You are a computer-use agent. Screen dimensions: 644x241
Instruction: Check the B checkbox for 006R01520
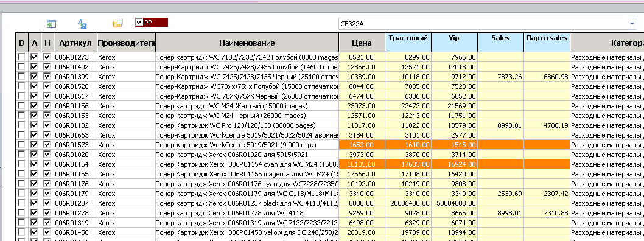point(21,86)
